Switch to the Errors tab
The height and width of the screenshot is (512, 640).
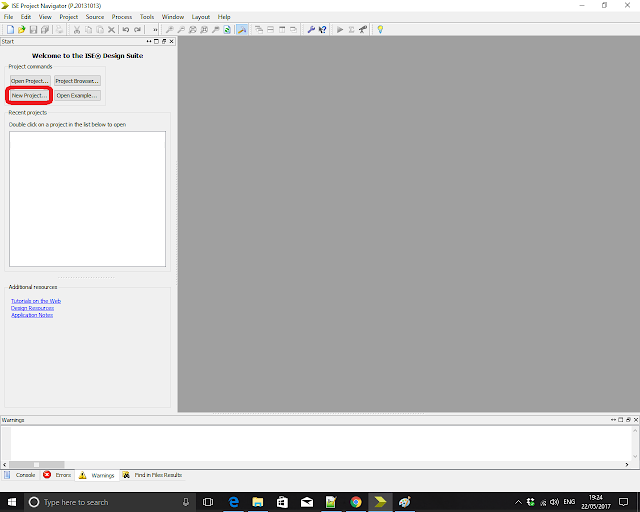[57, 475]
